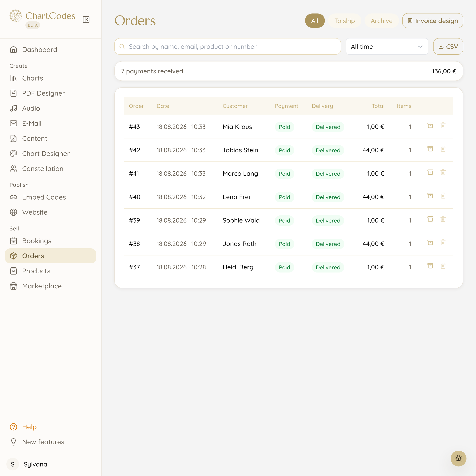Image resolution: width=476 pixels, height=476 pixels.
Task: Delete order #43 using the trash icon
Action: (443, 125)
